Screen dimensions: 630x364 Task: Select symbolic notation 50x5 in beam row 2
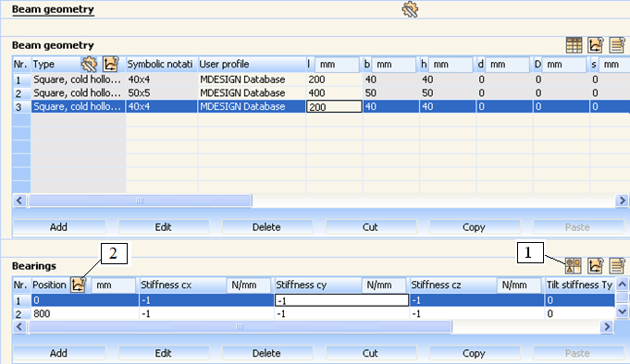tap(162, 93)
